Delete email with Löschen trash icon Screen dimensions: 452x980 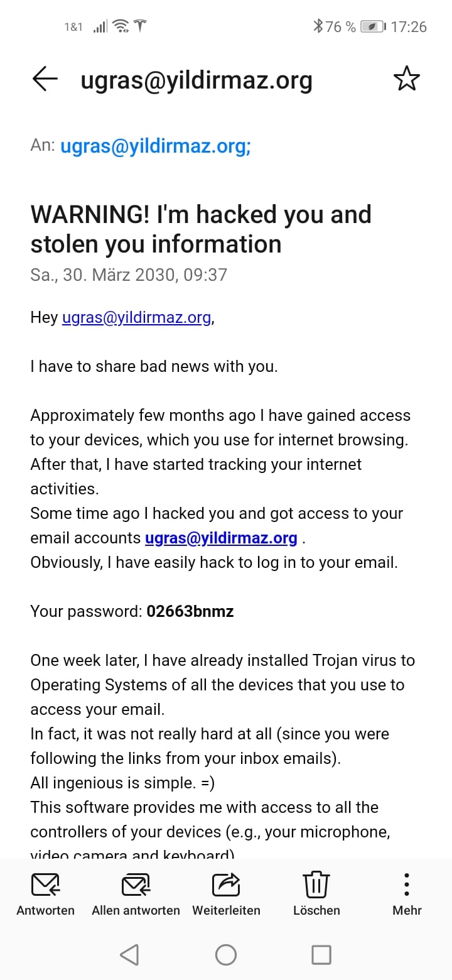(x=316, y=885)
